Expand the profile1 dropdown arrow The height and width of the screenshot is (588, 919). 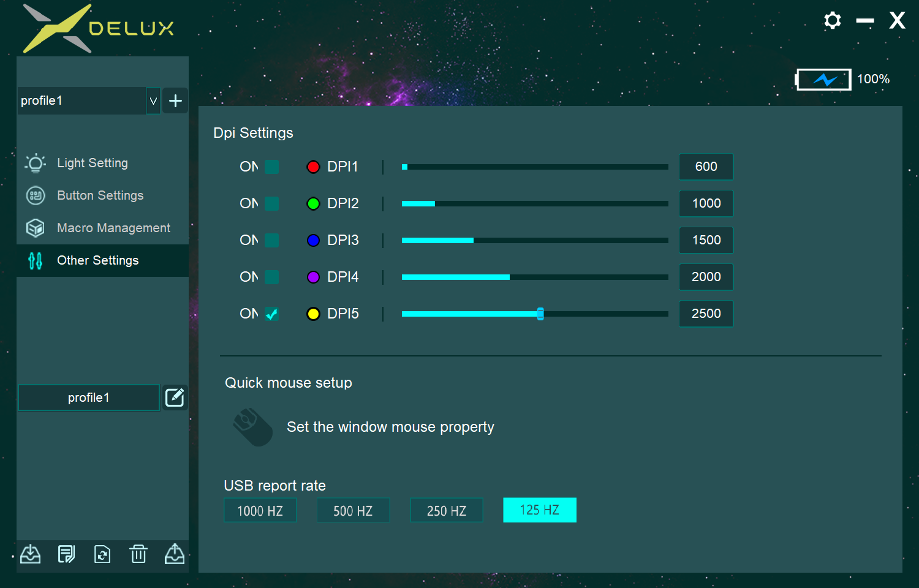coord(153,101)
